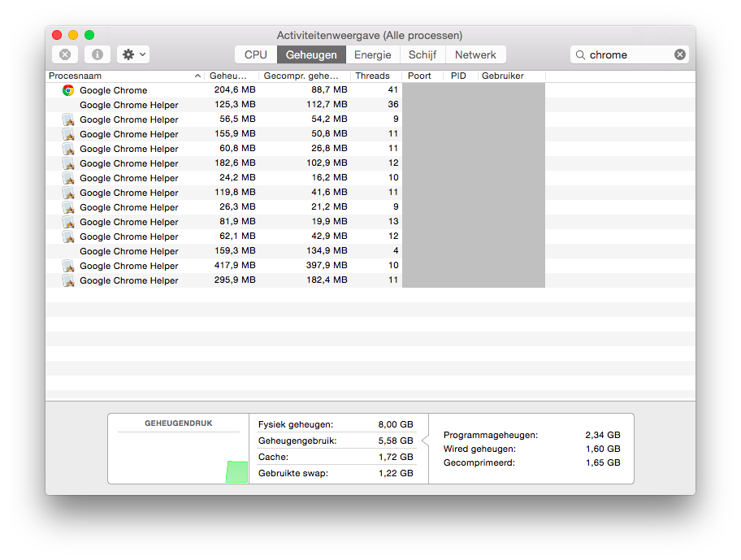The height and width of the screenshot is (560, 741).
Task: Sort by the PID column header
Action: 461,76
